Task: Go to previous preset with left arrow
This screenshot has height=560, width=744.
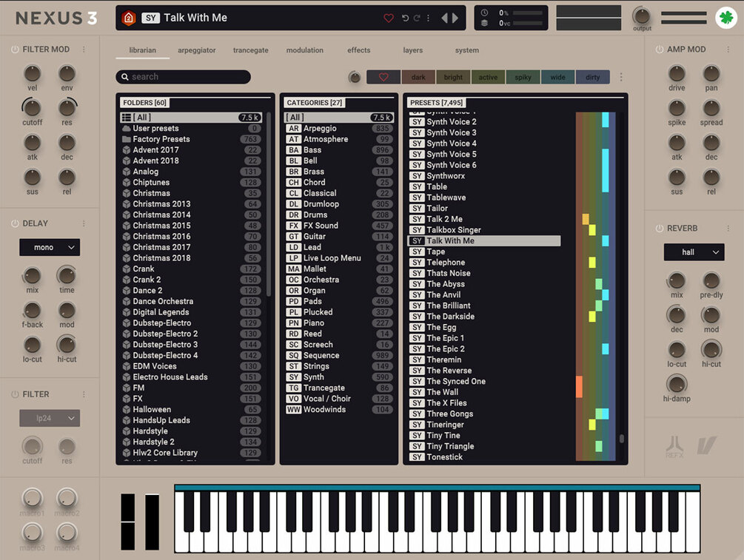Action: pyautogui.click(x=445, y=18)
